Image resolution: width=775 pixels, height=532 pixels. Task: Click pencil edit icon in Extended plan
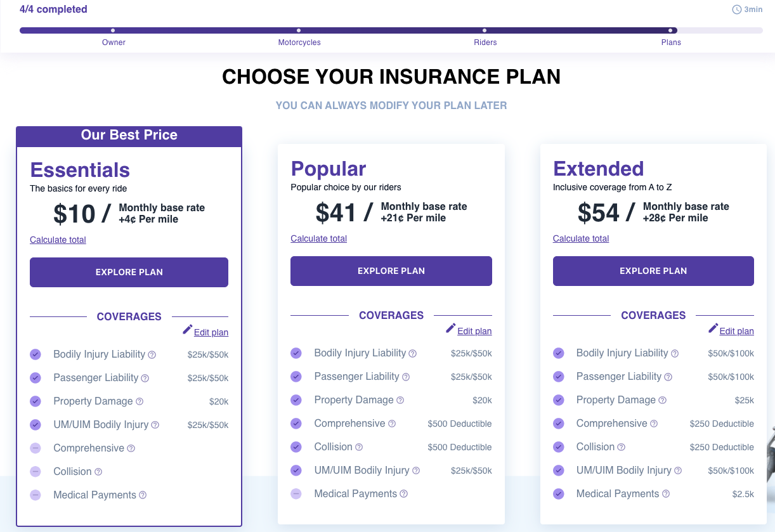click(x=713, y=328)
